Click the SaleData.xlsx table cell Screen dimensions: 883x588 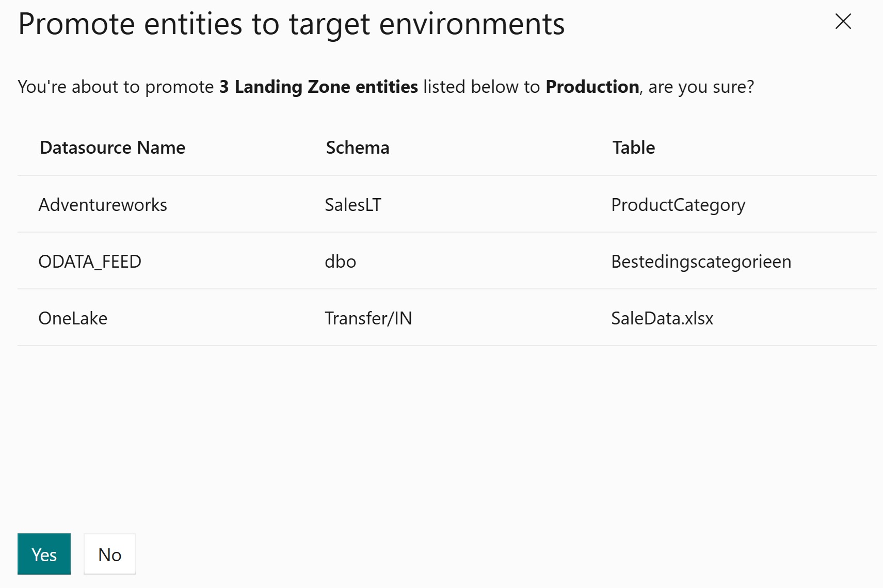tap(662, 318)
